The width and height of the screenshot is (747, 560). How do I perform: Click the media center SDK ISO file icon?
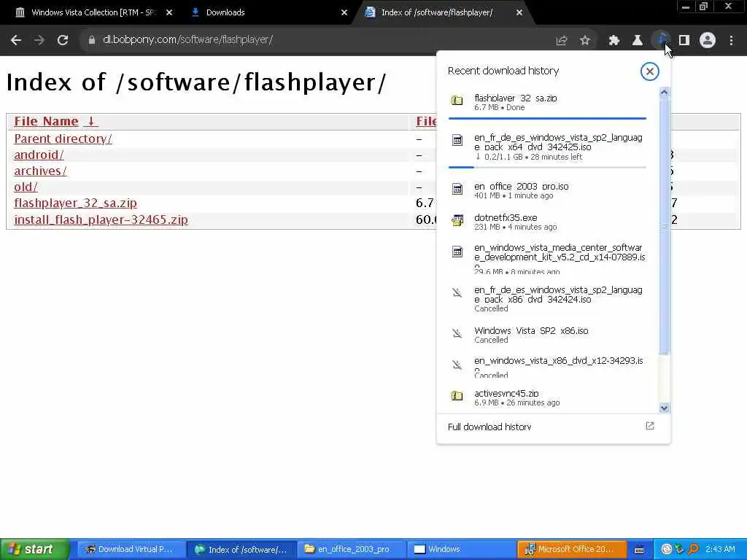457,252
